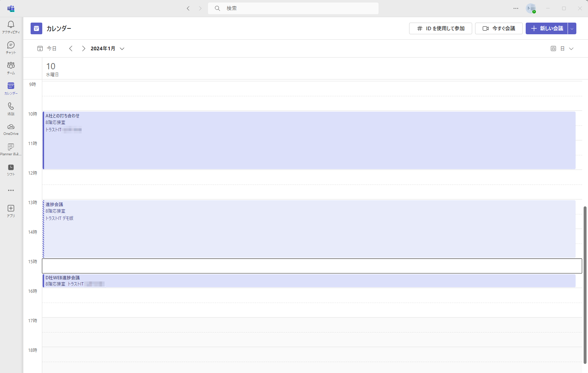Go to the next day arrow
Screen dimensions: 588x373
(x=83, y=48)
